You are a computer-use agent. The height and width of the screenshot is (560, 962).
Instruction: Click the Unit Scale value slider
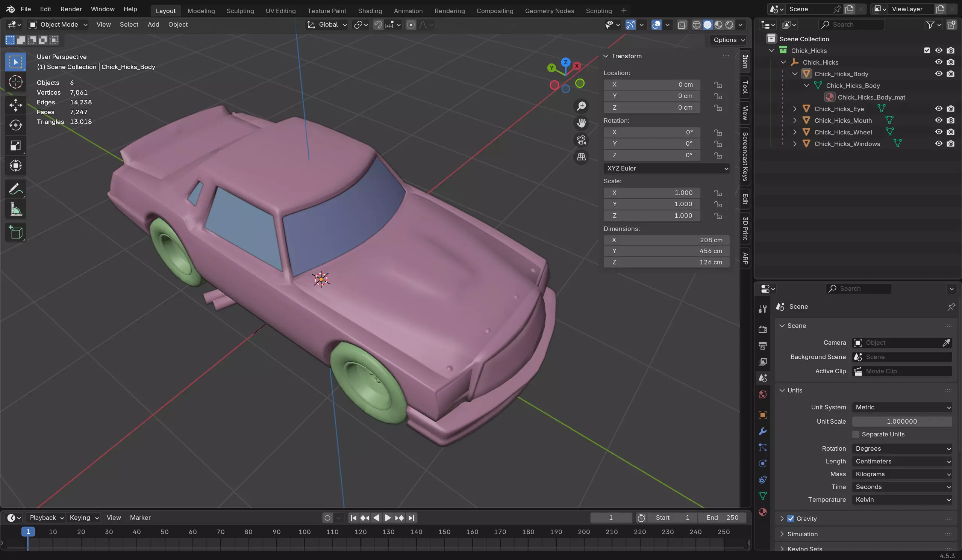(x=902, y=421)
